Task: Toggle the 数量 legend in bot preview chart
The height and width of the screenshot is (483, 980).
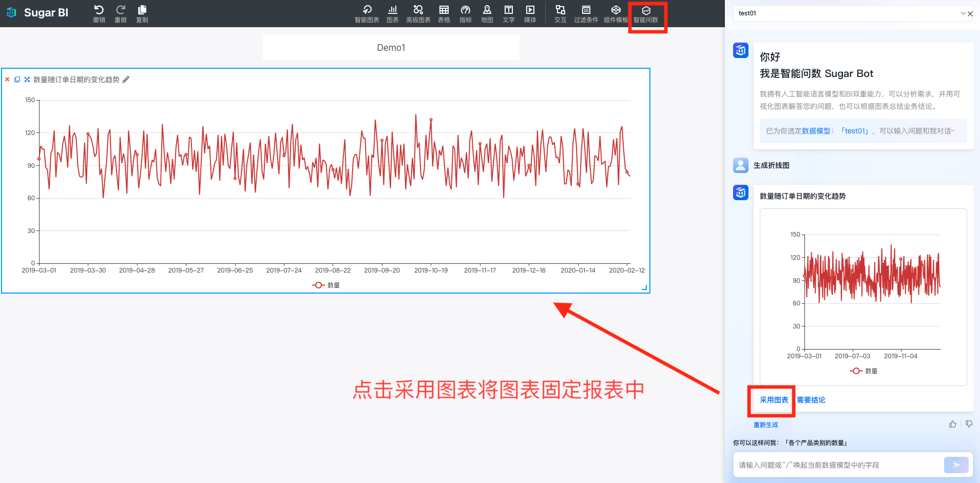Action: [x=863, y=371]
